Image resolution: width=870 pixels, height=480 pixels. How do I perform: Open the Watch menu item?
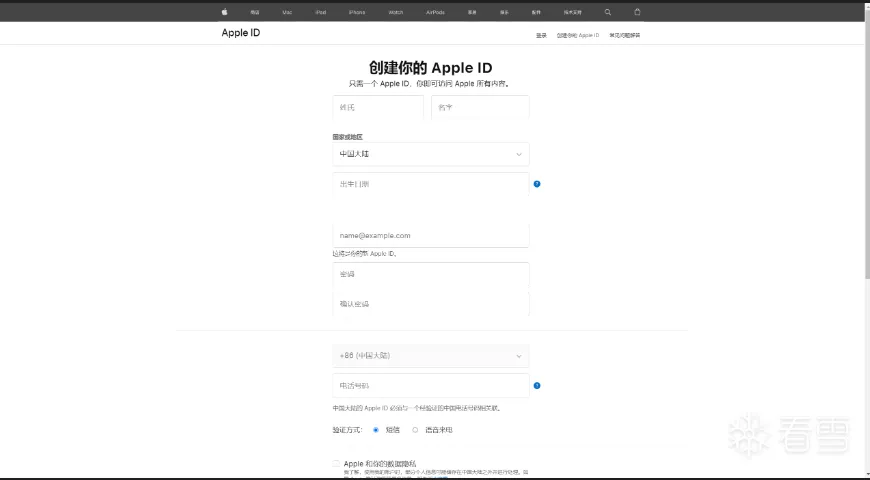[396, 12]
